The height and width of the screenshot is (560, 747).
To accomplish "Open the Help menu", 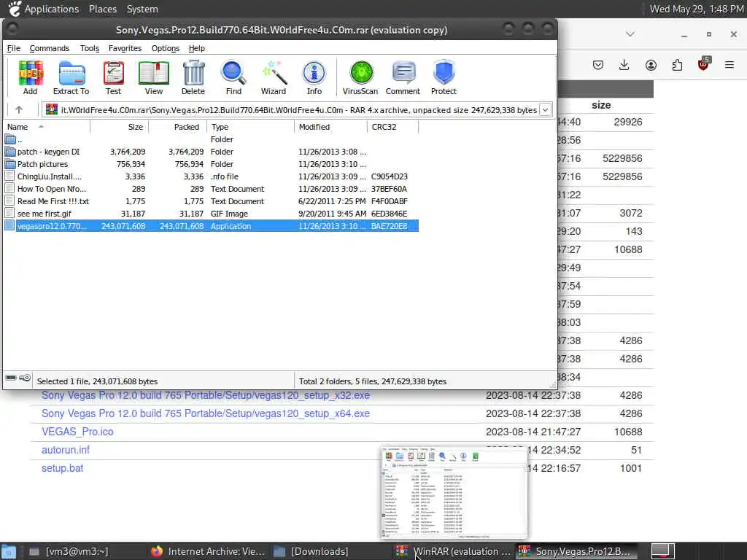I will pos(197,48).
